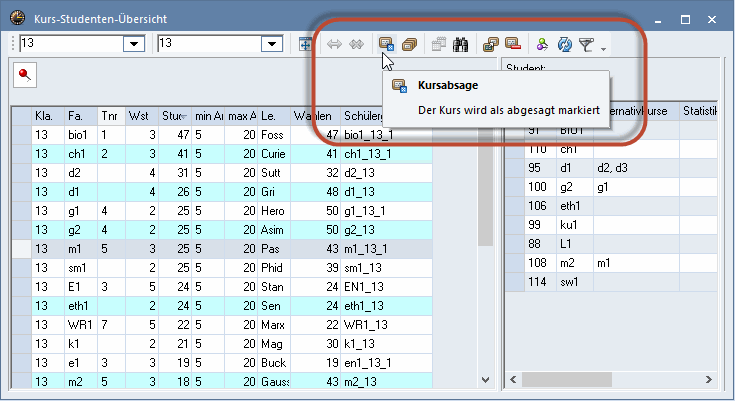The width and height of the screenshot is (735, 401).
Task: Select the EN1_13 cell
Action: pyautogui.click(x=386, y=287)
